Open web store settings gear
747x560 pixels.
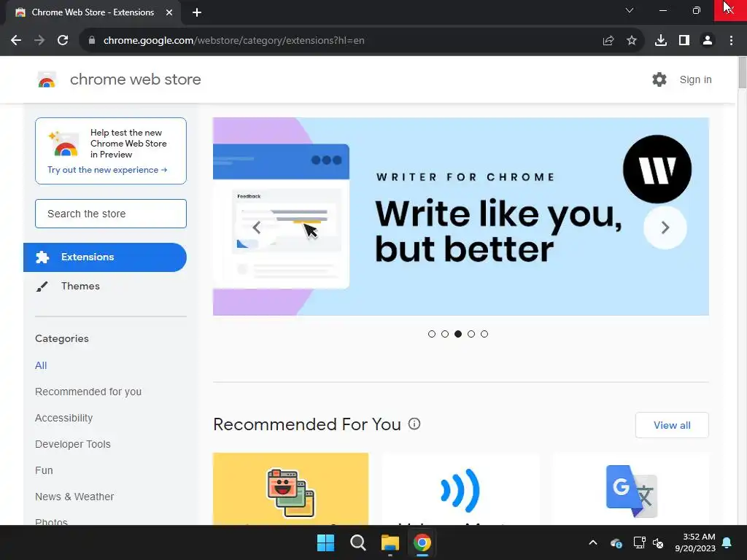[659, 79]
